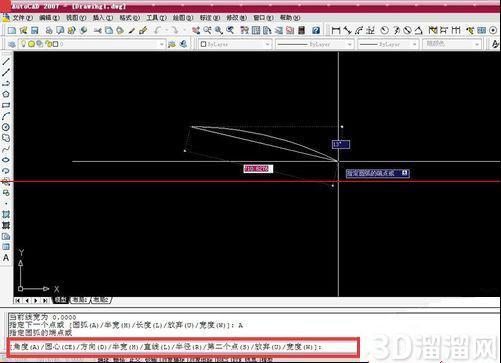
Task: Select the Spline tool
Action: 6,149
